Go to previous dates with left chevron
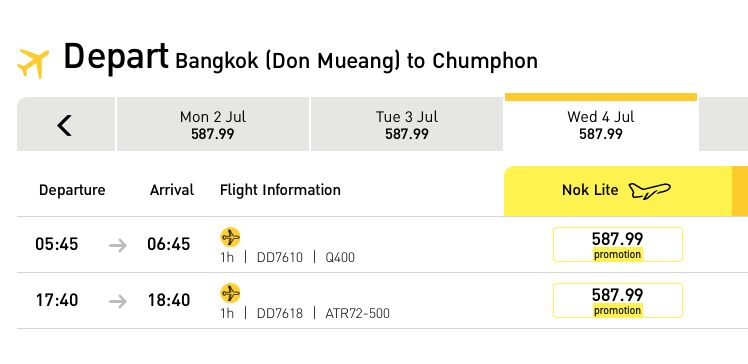The height and width of the screenshot is (364, 748). coord(66,125)
